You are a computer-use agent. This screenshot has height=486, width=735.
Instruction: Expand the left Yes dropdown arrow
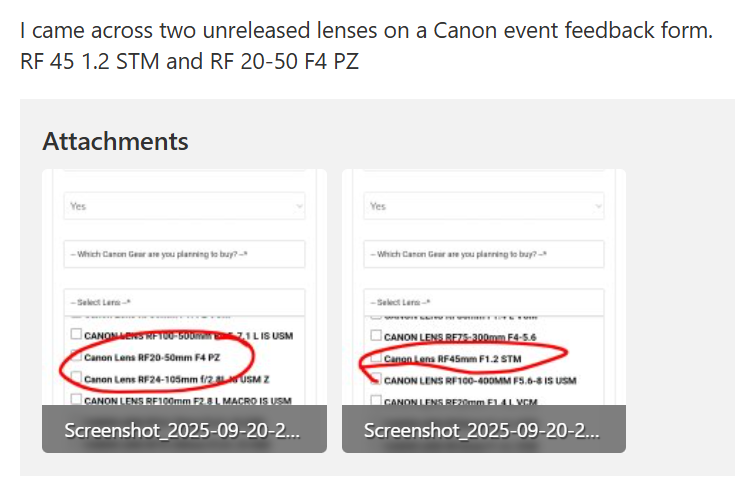click(x=299, y=206)
